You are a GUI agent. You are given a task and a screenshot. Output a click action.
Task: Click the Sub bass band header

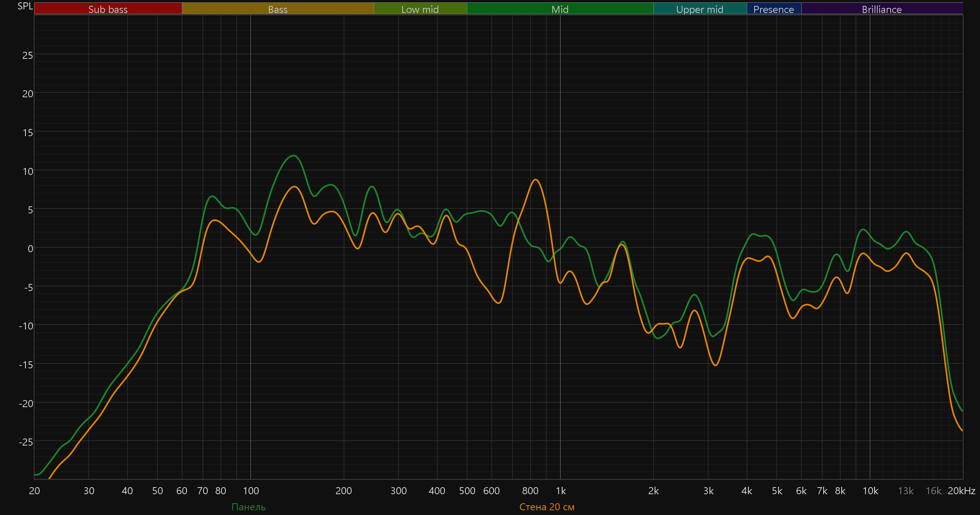(x=108, y=9)
